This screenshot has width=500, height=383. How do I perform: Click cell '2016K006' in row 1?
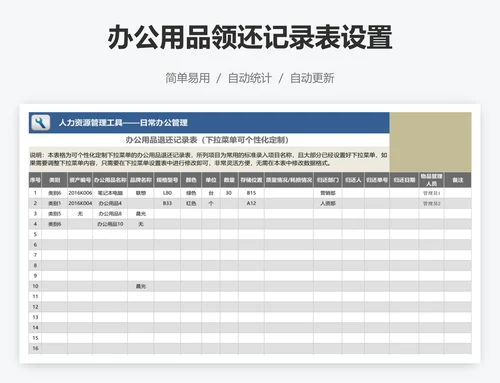[80, 193]
